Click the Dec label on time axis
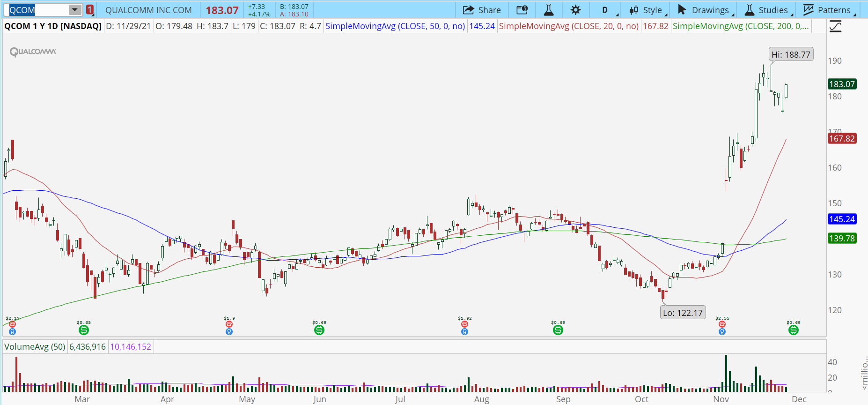Viewport: 868px width, 405px height. pos(799,399)
